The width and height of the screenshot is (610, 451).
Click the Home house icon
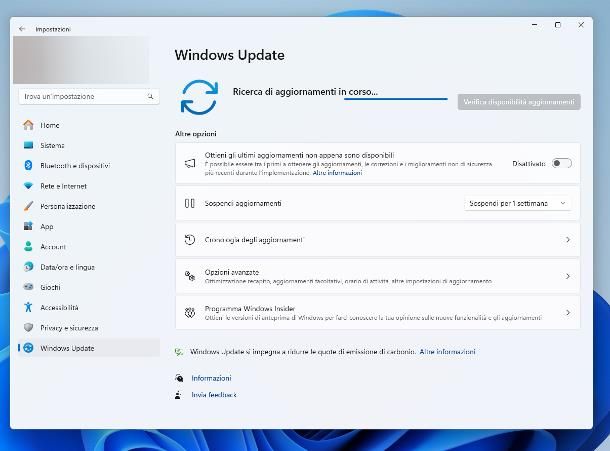pyautogui.click(x=28, y=125)
